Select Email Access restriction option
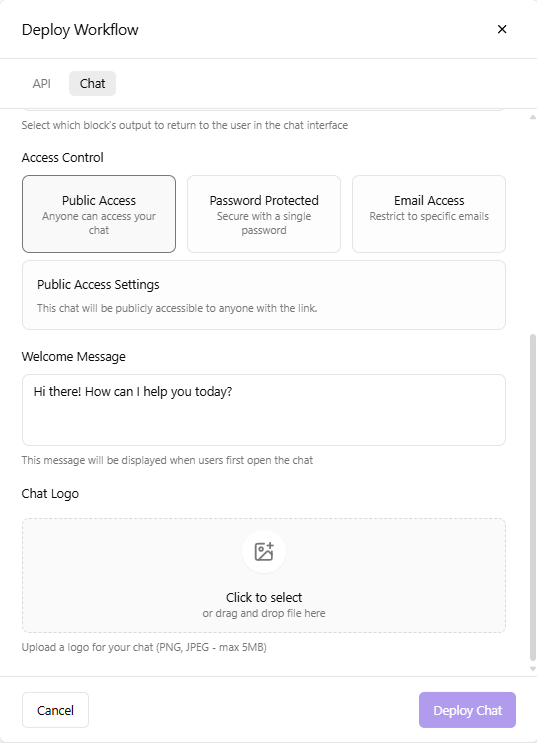Viewport: 537px width, 743px height. pos(429,214)
